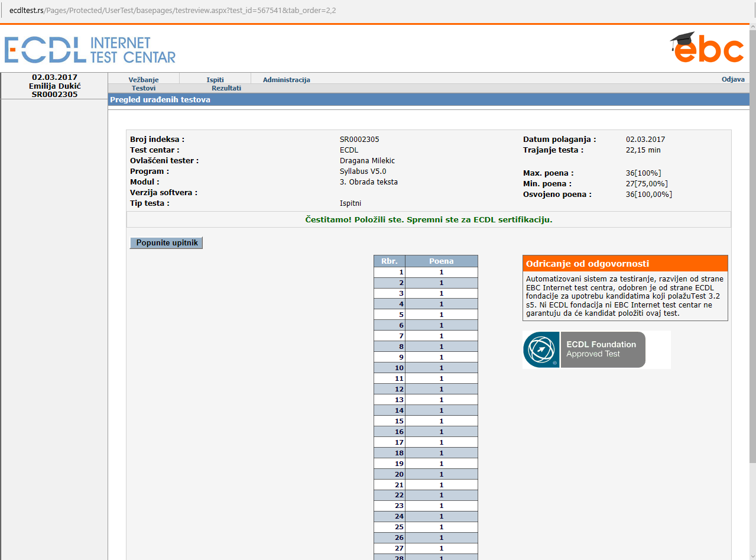Select the Poena column header
Viewport: 756px width, 560px height.
point(442,261)
